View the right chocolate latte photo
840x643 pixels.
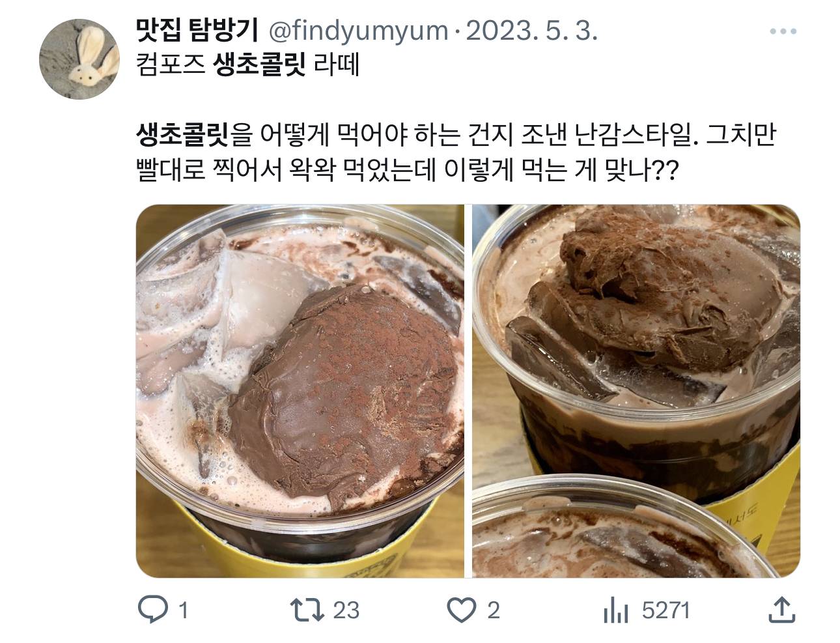tap(636, 391)
